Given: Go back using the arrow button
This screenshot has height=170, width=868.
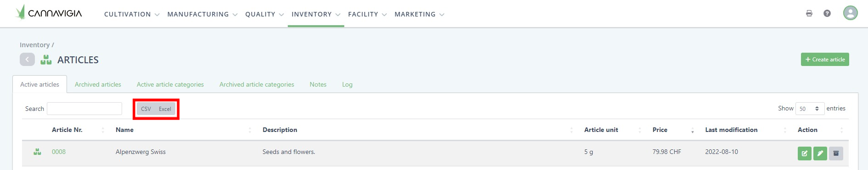Looking at the screenshot, I should (x=27, y=60).
